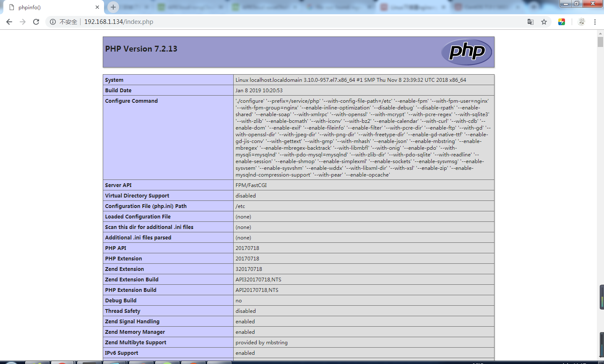
Task: Close the phpinfo() tab
Action: 97,7
